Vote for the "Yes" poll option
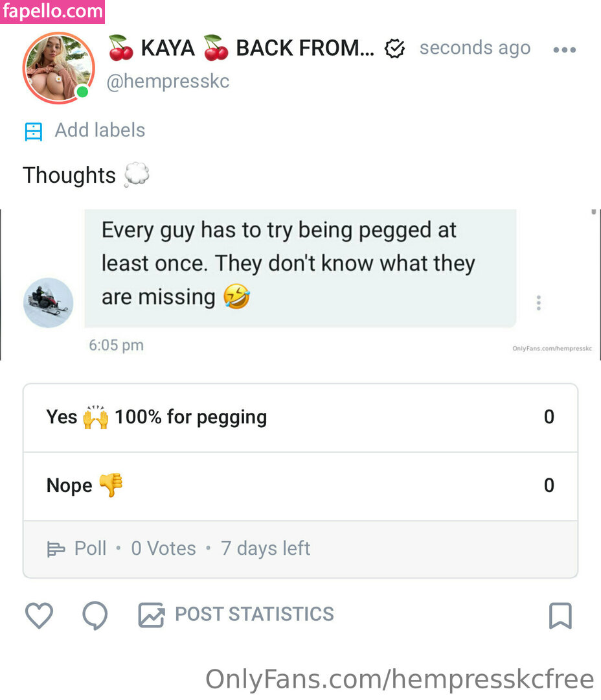The image size is (601, 700). point(300,417)
